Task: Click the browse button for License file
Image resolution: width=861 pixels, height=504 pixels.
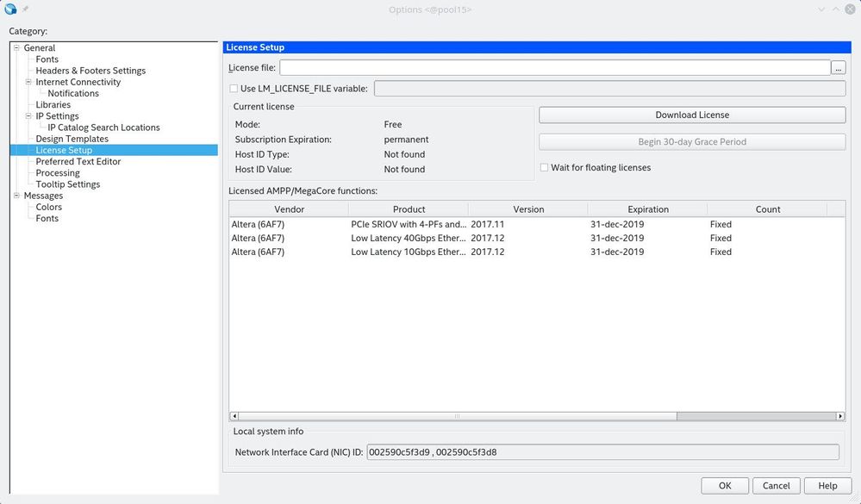Action: pos(838,68)
